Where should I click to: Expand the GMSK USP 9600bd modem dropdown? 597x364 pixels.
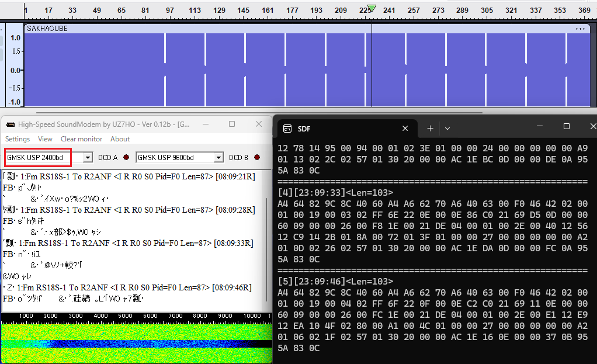pos(218,158)
